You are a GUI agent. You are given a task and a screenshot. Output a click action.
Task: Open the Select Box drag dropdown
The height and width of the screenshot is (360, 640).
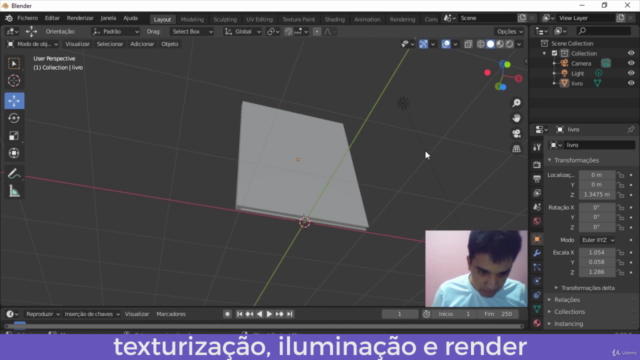pos(191,31)
